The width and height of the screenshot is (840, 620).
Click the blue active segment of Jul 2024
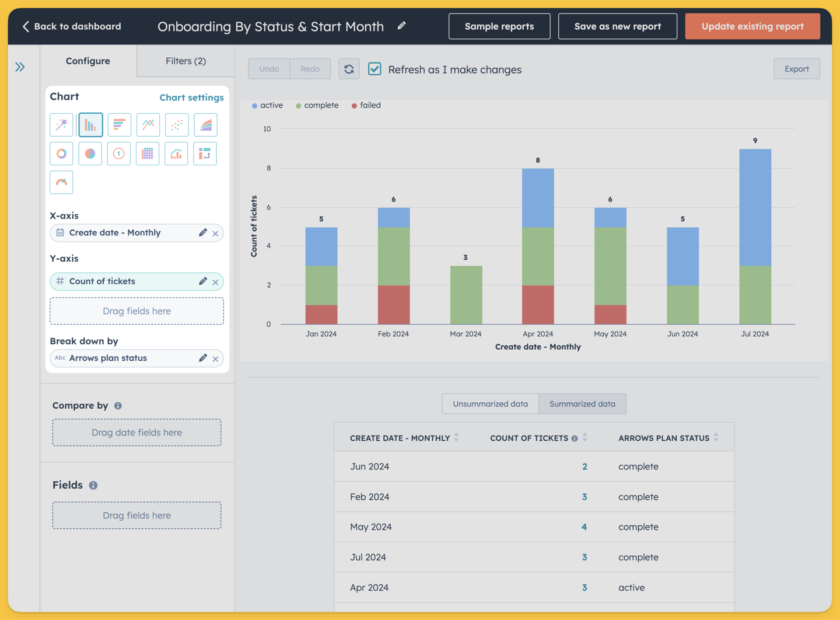[x=755, y=208]
